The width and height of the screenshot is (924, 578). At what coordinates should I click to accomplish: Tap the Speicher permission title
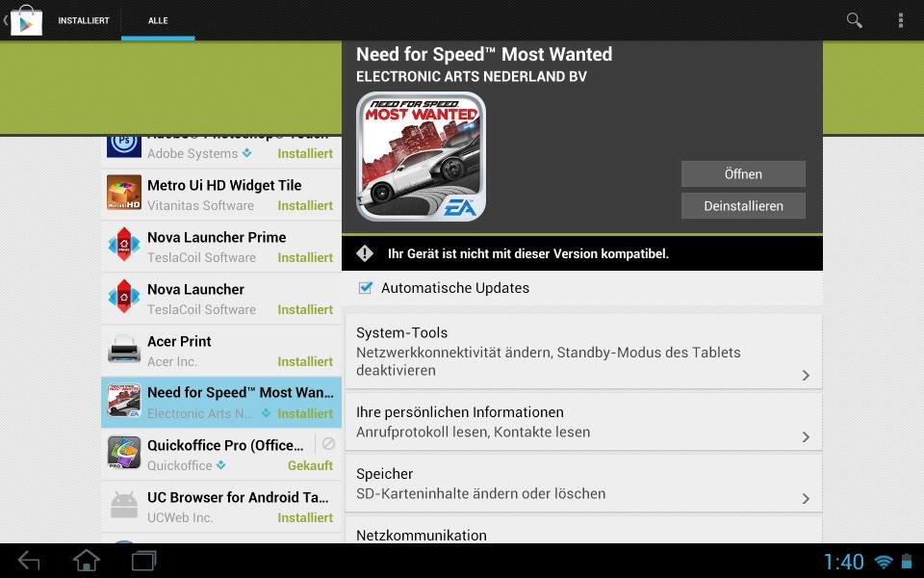click(x=384, y=474)
